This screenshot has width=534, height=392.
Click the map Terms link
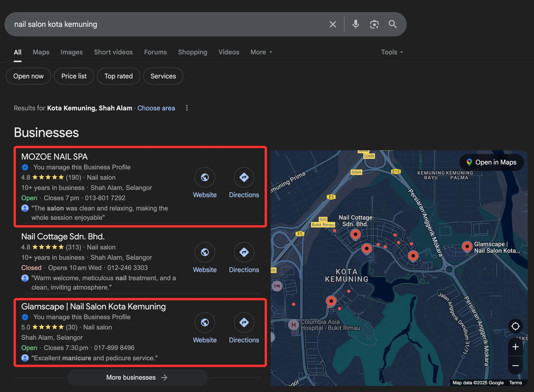pyautogui.click(x=516, y=382)
